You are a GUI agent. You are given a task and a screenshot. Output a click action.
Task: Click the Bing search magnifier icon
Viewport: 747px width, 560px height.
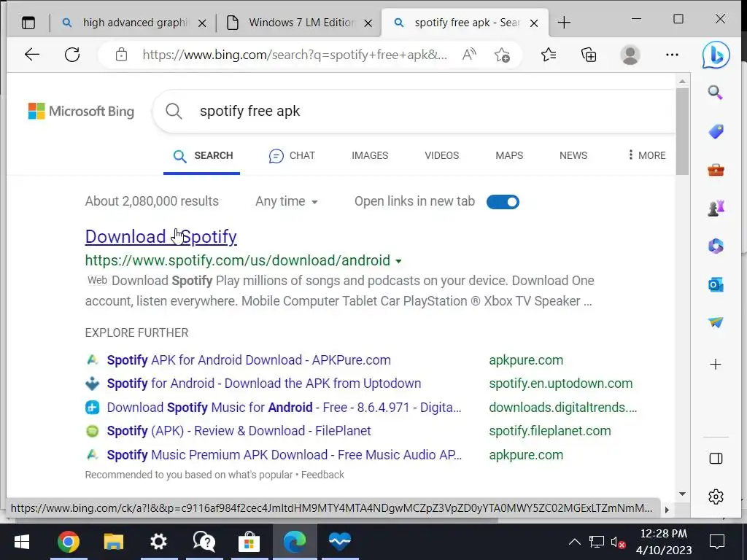point(174,112)
